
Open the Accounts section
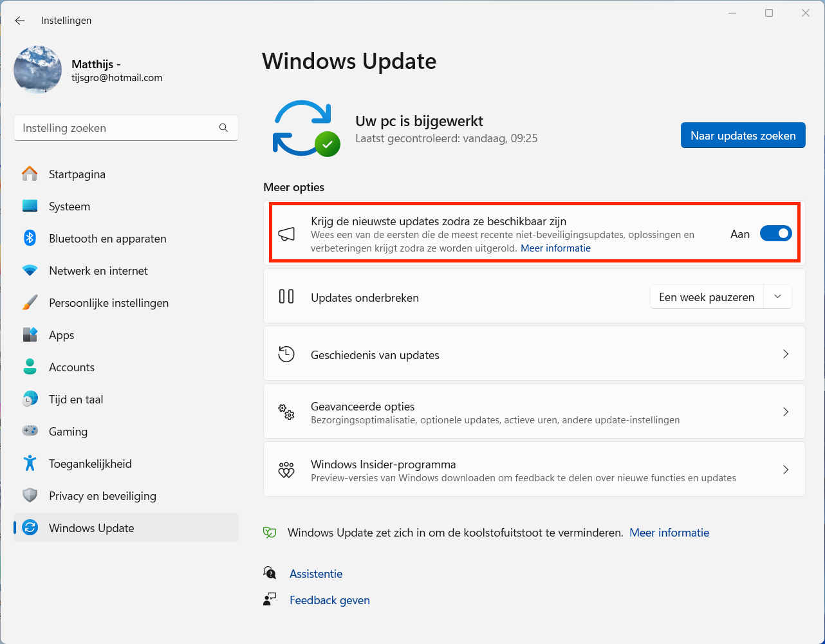coord(71,367)
